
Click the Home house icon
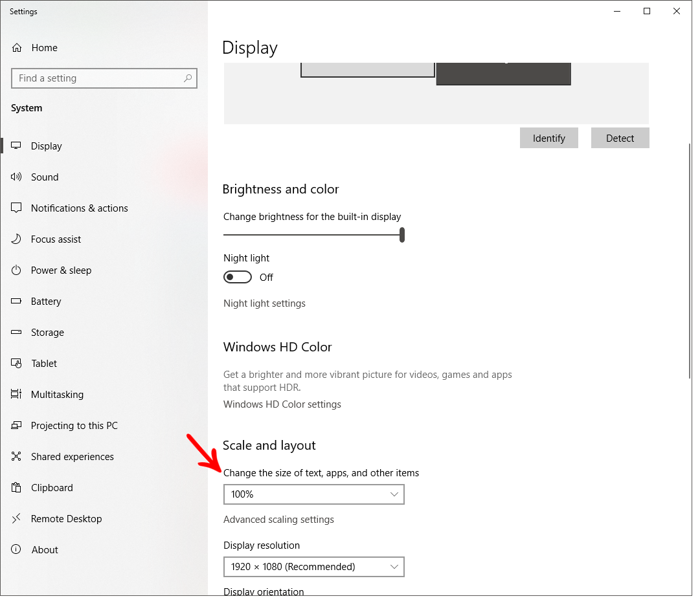17,48
